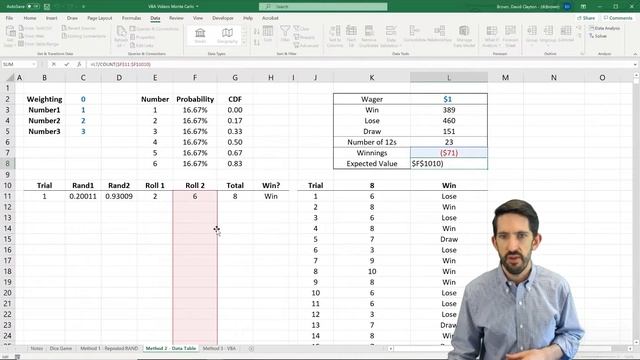The width and height of the screenshot is (640, 360).
Task: Click column L header
Action: pyautogui.click(x=449, y=78)
